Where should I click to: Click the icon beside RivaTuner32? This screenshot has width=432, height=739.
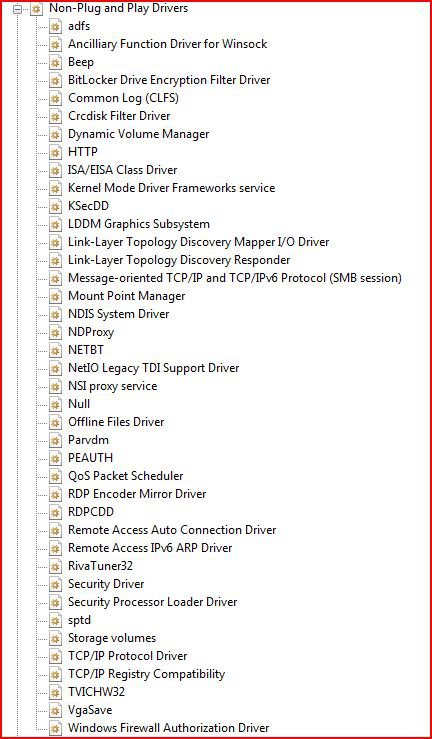pos(56,566)
